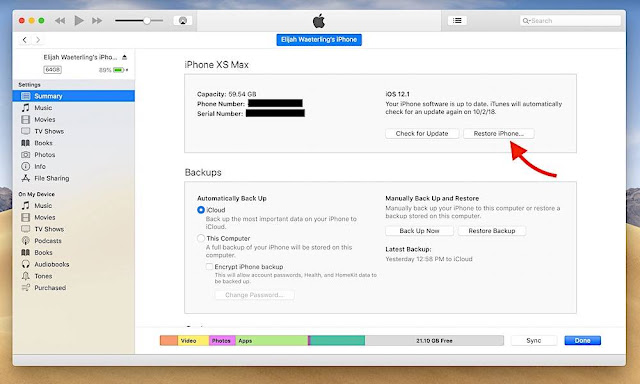This screenshot has width=640, height=384.
Task: Click the Search field
Action: pos(570,20)
